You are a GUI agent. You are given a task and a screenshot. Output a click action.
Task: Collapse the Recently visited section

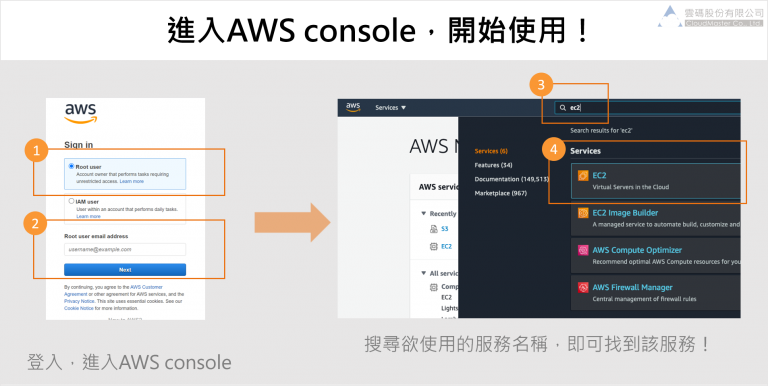pos(424,214)
